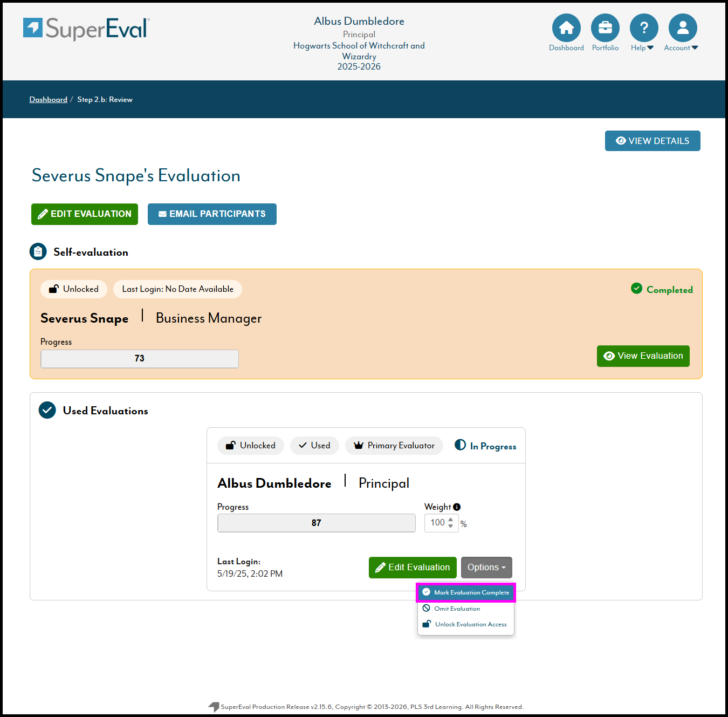The height and width of the screenshot is (717, 728).
Task: Click the Dashboard home icon
Action: [566, 28]
